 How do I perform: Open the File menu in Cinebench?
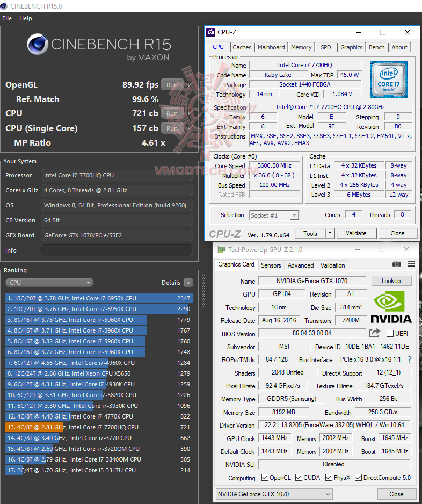tap(7, 18)
